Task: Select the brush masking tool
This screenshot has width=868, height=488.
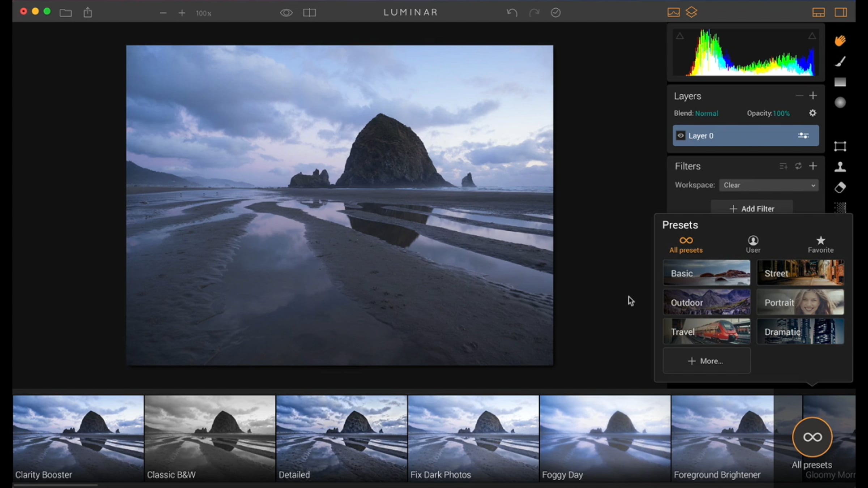Action: pyautogui.click(x=840, y=61)
